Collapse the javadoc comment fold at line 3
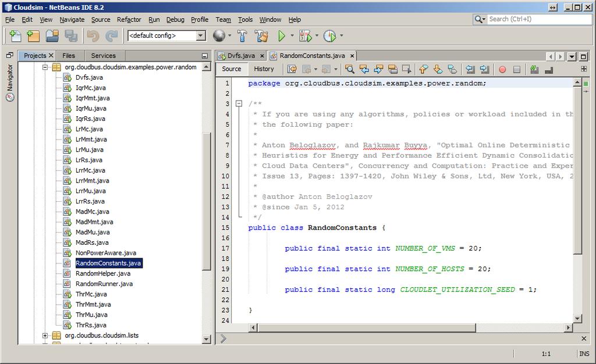 (x=239, y=104)
